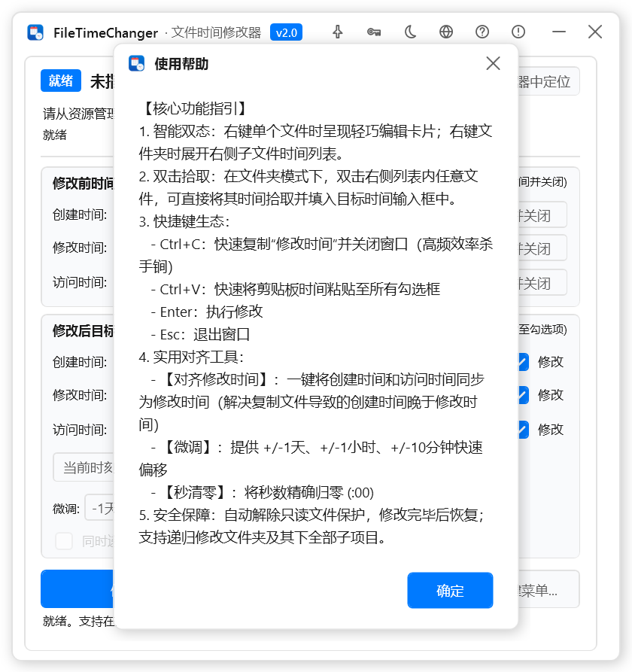Click the 创建时间 row's copy-and-close button
Screen dimensions: 632x672
click(542, 215)
